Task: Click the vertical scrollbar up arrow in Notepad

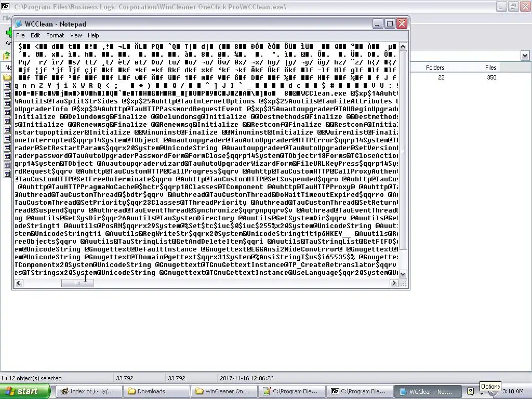Action: 403,46
